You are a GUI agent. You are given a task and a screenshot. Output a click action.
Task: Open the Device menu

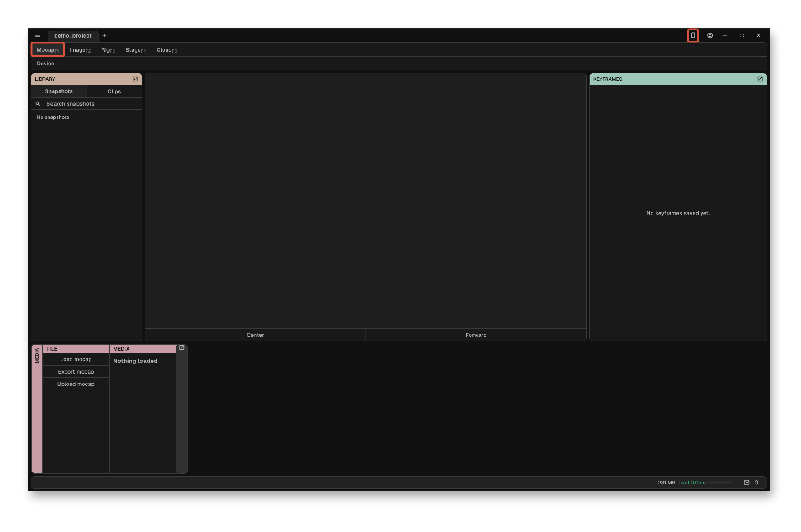pos(46,64)
